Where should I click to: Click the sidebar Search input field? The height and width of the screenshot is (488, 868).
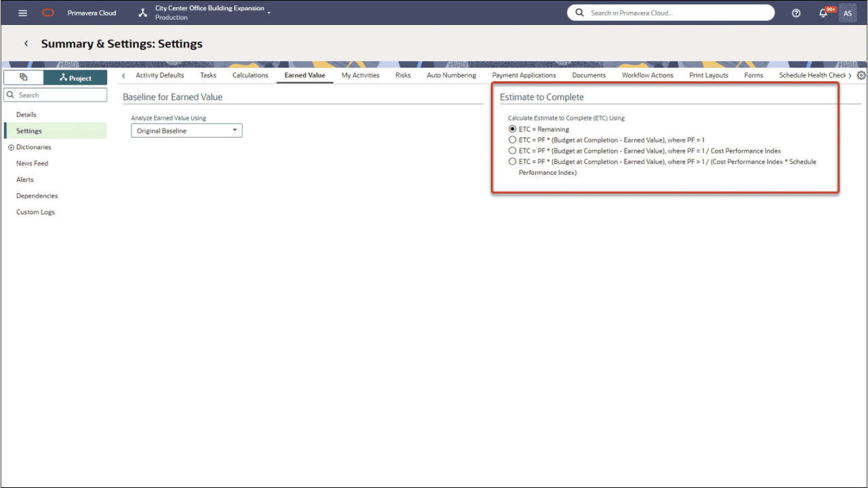[56, 95]
